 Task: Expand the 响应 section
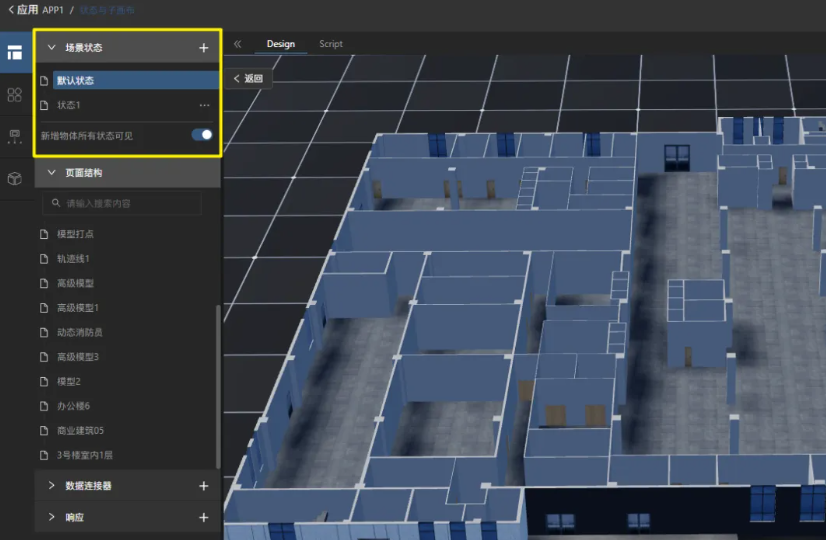[52, 518]
